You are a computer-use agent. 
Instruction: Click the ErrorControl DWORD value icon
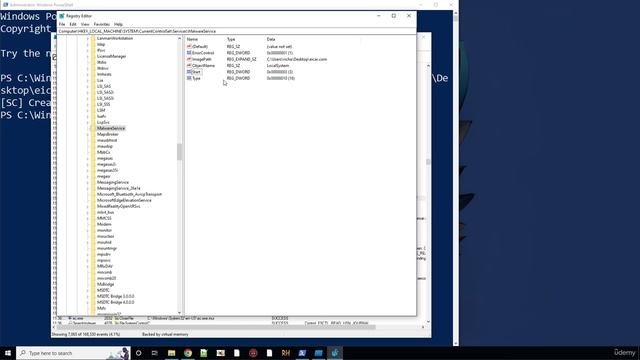[x=189, y=53]
